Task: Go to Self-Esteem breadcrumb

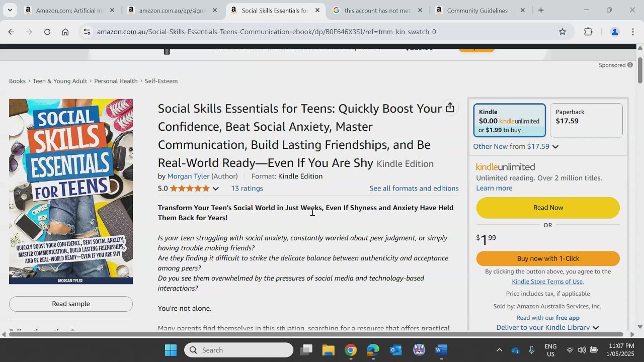Action: pos(161,81)
